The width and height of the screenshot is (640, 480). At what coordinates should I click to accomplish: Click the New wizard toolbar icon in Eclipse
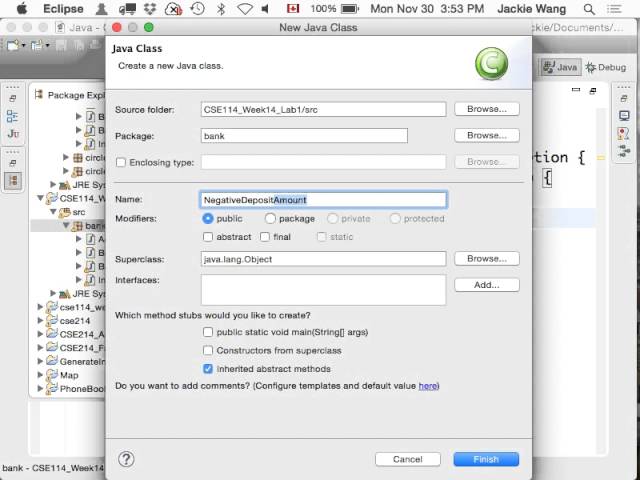tap(13, 45)
